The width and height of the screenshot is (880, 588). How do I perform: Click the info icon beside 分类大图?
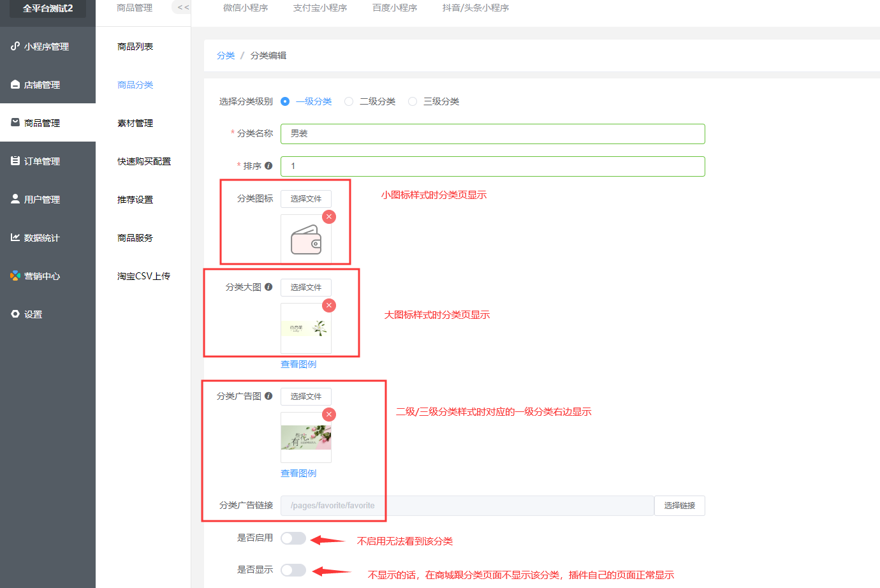coord(268,287)
